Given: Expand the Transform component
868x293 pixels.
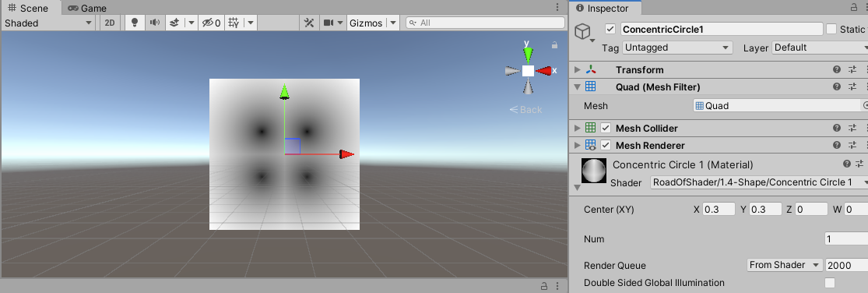Looking at the screenshot, I should [578, 70].
